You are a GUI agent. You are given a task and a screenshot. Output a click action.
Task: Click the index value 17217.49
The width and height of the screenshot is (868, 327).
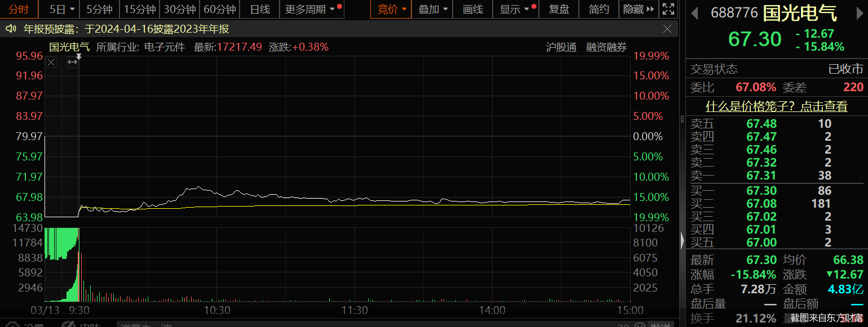240,47
